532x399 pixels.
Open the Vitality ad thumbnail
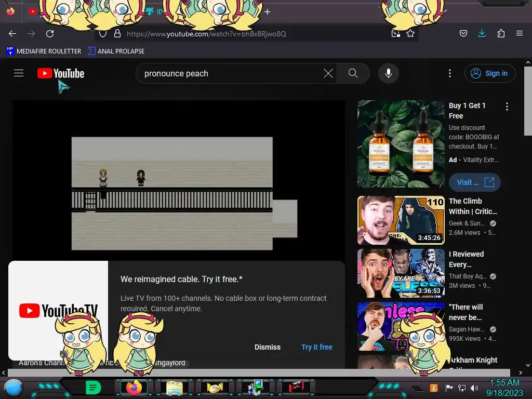(x=401, y=144)
